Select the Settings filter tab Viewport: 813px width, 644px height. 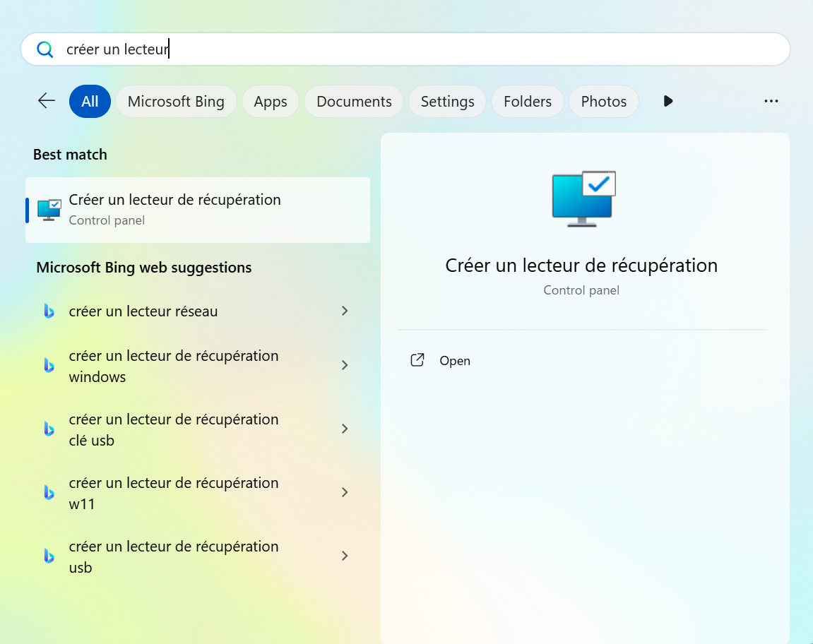click(447, 101)
